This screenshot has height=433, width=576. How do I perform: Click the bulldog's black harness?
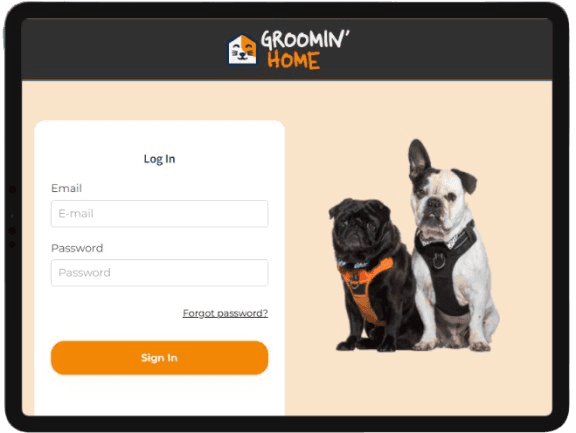(446, 268)
